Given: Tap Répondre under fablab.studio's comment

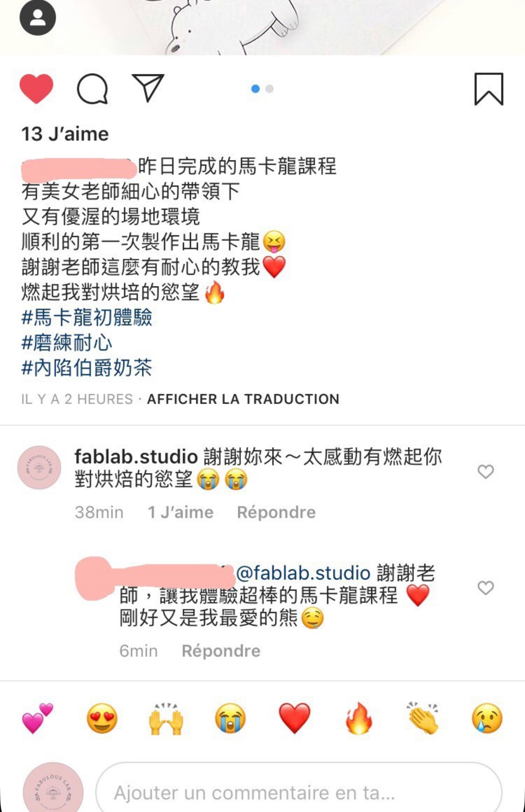Looking at the screenshot, I should coord(276,512).
